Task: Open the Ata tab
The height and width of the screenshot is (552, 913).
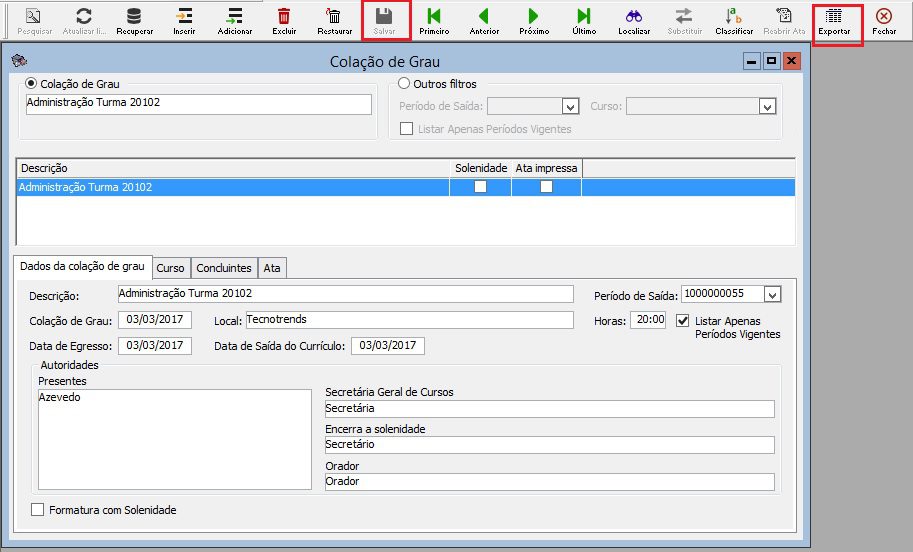Action: point(272,268)
